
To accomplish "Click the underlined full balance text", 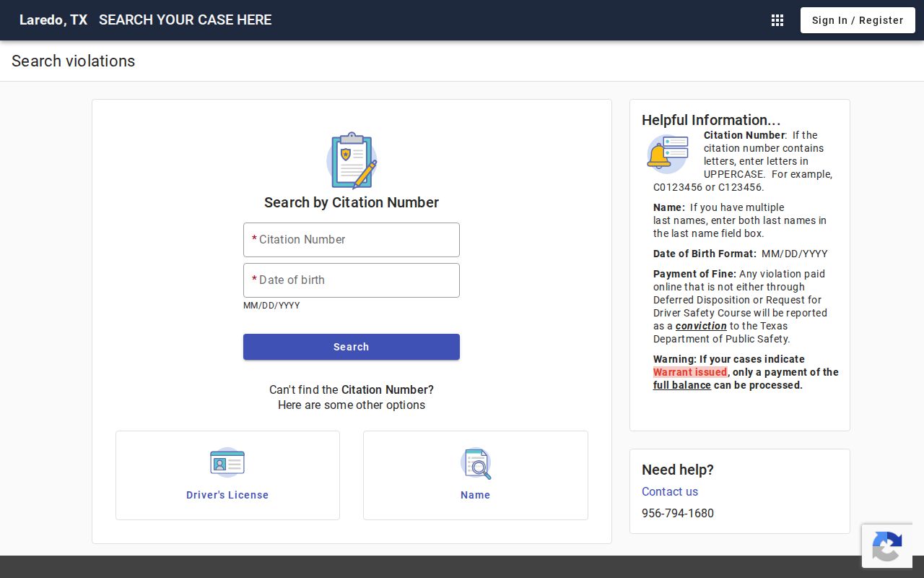I will (682, 385).
